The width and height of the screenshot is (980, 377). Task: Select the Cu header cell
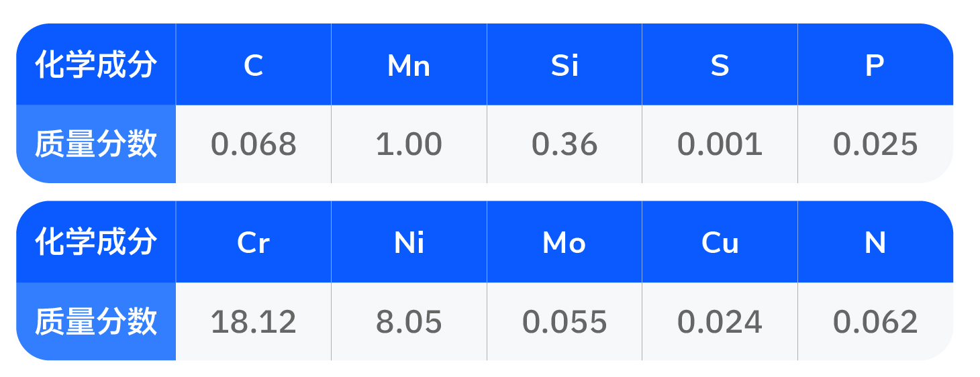click(720, 242)
